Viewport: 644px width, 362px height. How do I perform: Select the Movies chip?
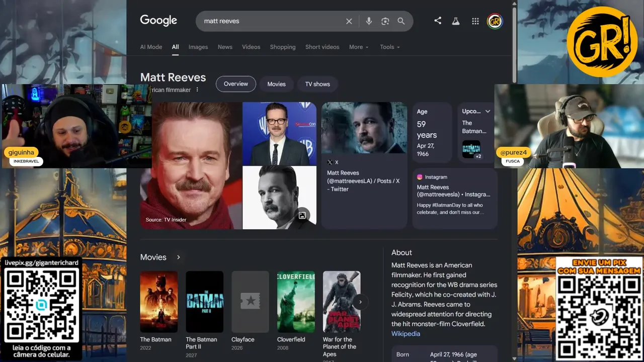(276, 84)
